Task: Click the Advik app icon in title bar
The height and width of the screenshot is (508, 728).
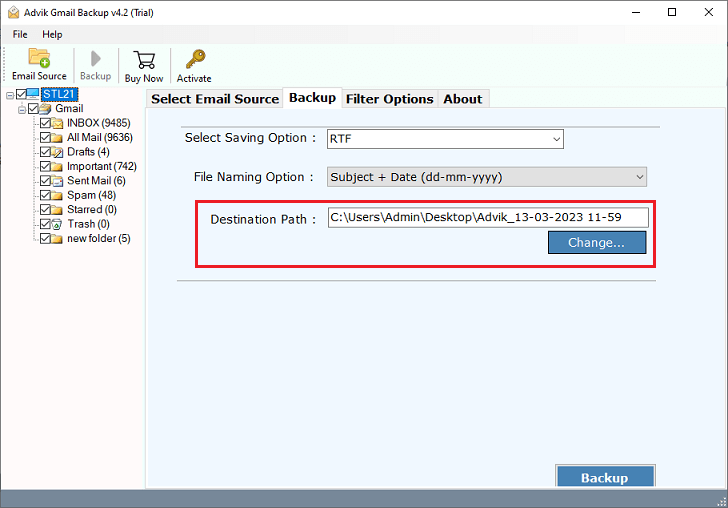Action: pos(13,13)
